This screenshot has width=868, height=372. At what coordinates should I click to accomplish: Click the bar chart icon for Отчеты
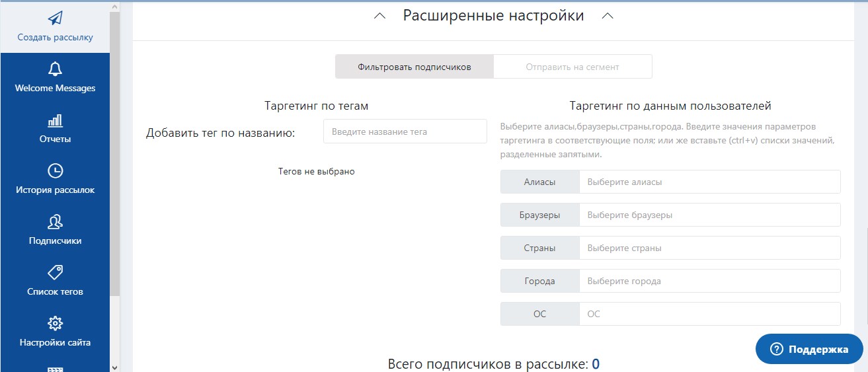(x=56, y=120)
